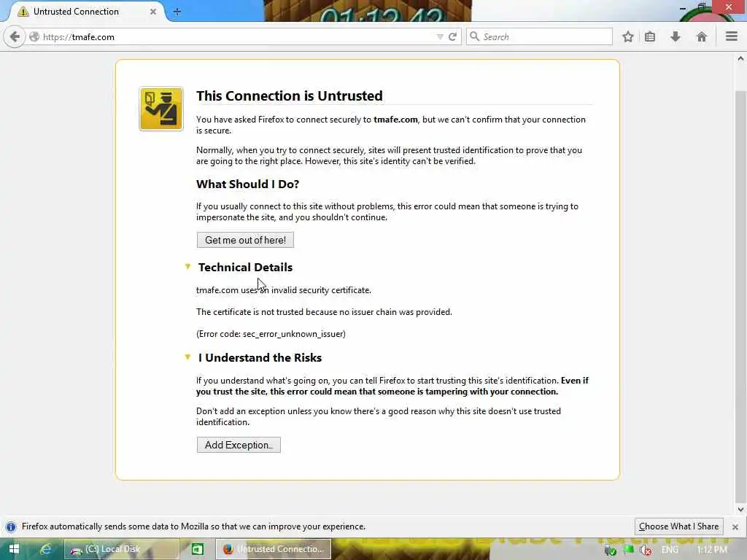The width and height of the screenshot is (747, 560).
Task: Click the ENG language indicator
Action: (x=670, y=550)
